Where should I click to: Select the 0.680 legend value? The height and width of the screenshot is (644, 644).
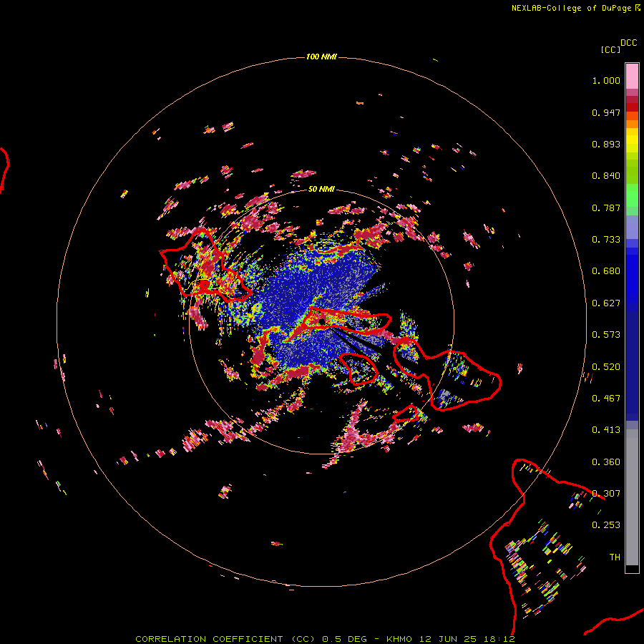[606, 271]
